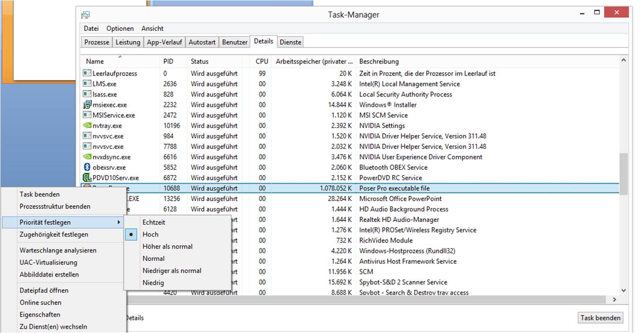
Task: Sort the list by the Name column header
Action: [x=95, y=61]
